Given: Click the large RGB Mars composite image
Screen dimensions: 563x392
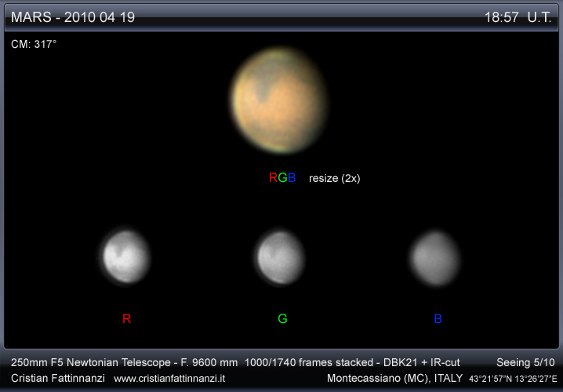Looking at the screenshot, I should (280, 100).
